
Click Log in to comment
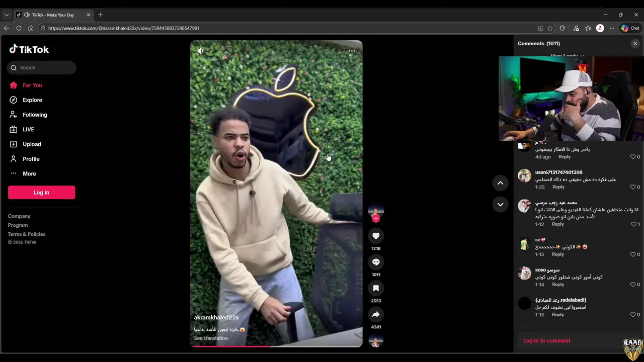click(546, 341)
